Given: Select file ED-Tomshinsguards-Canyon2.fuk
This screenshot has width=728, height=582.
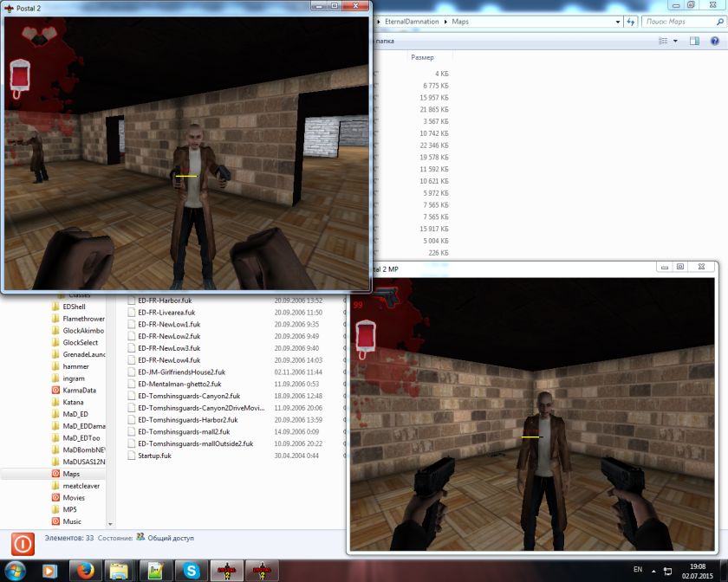Looking at the screenshot, I should (189, 396).
